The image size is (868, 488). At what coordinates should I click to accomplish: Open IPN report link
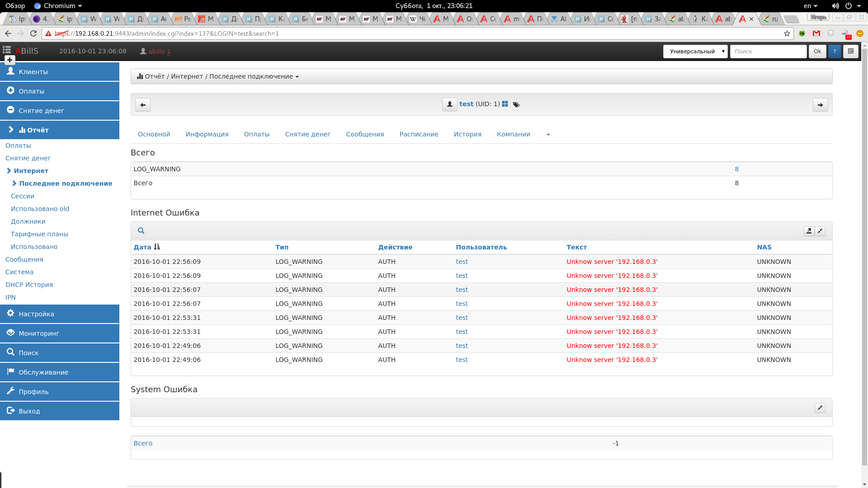coord(10,297)
